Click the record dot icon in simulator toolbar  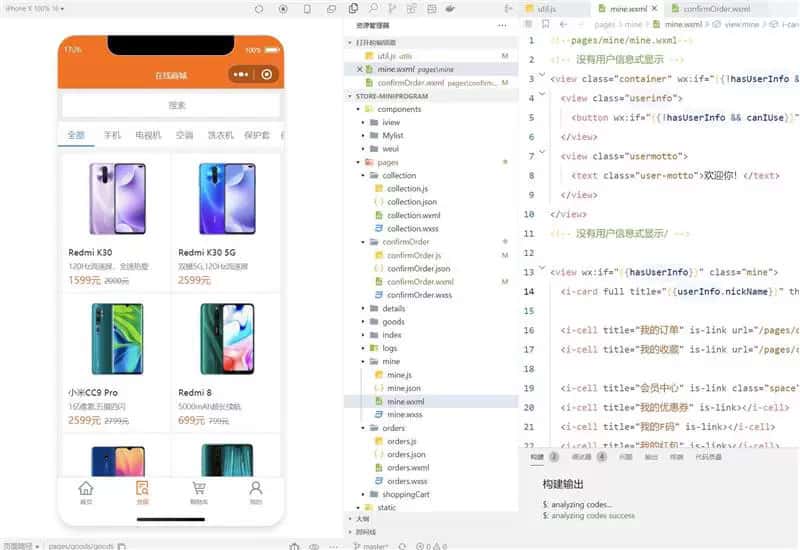pos(283,9)
